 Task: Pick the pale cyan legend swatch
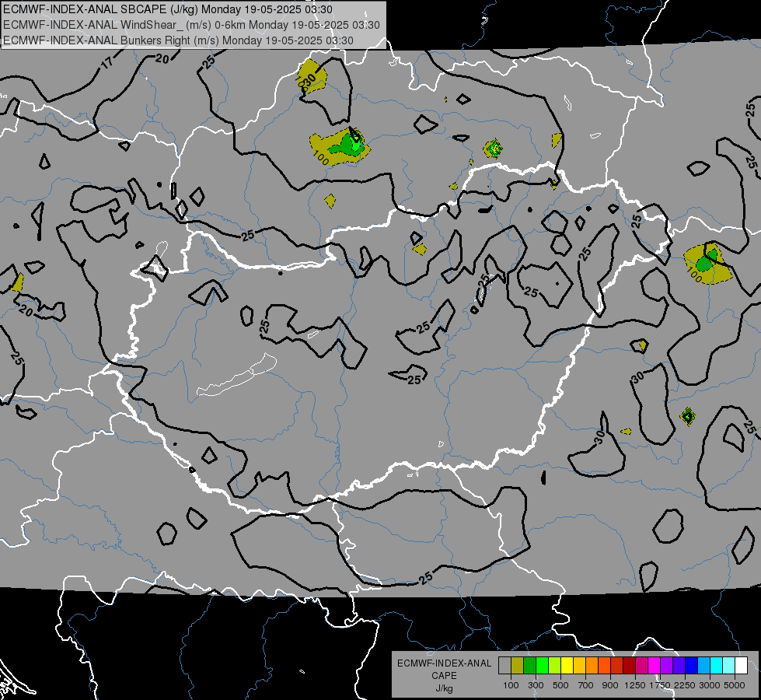pyautogui.click(x=729, y=666)
